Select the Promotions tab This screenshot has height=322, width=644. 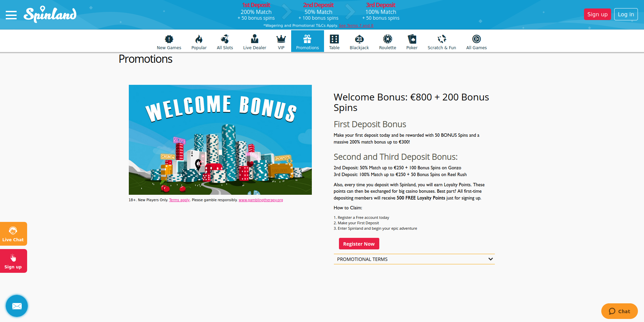coord(307,42)
